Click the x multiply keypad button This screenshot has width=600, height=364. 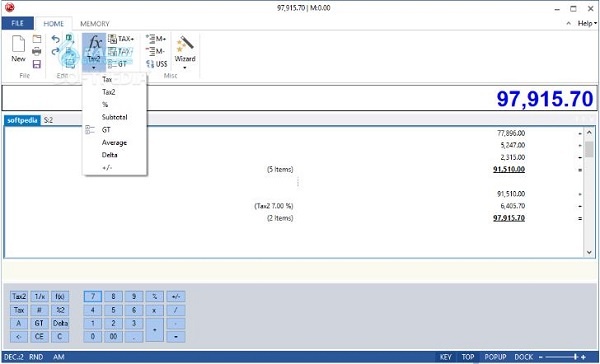click(x=155, y=310)
